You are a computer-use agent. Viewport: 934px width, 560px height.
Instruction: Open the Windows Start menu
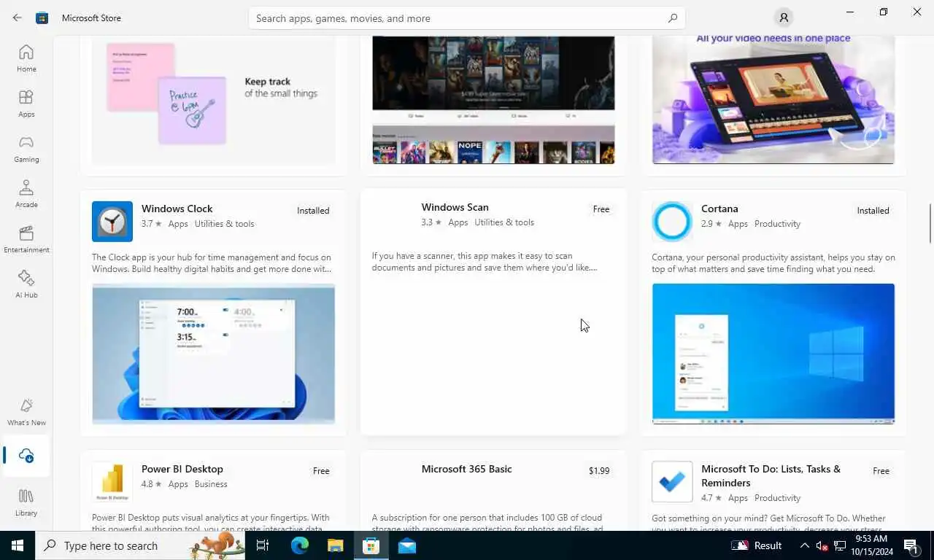18,545
